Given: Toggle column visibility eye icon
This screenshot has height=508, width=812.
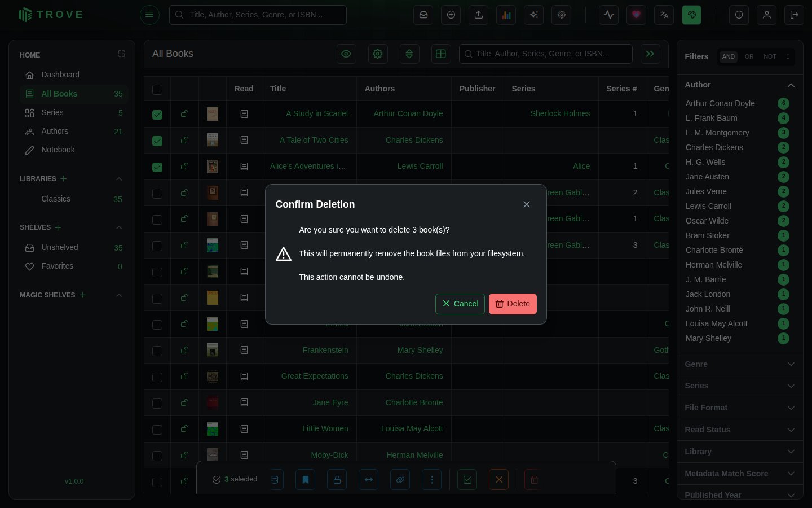Looking at the screenshot, I should pos(346,54).
